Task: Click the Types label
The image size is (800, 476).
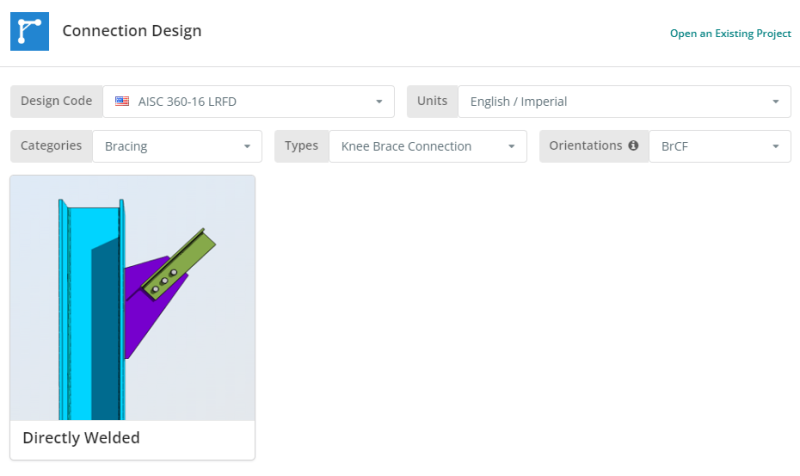Action: click(301, 146)
